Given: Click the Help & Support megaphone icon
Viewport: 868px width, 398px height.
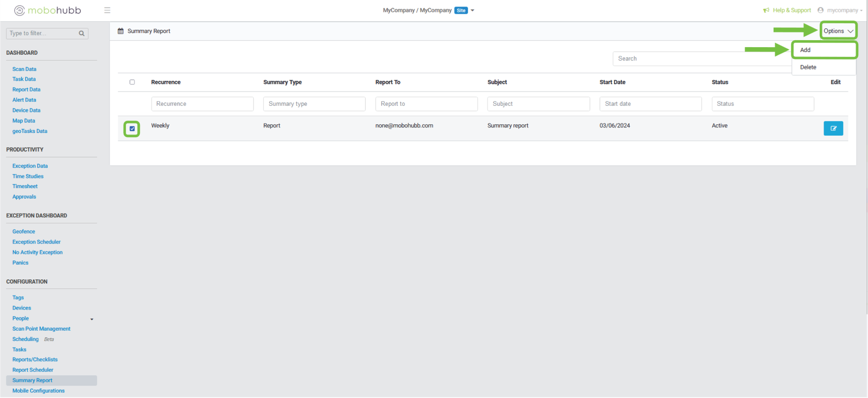Looking at the screenshot, I should [766, 10].
